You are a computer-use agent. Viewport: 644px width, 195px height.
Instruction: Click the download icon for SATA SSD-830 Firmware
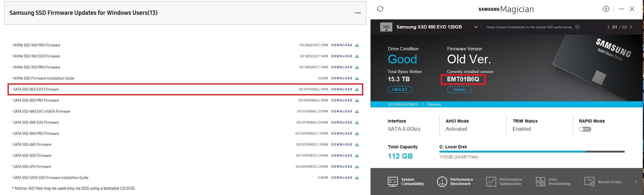pos(357,156)
